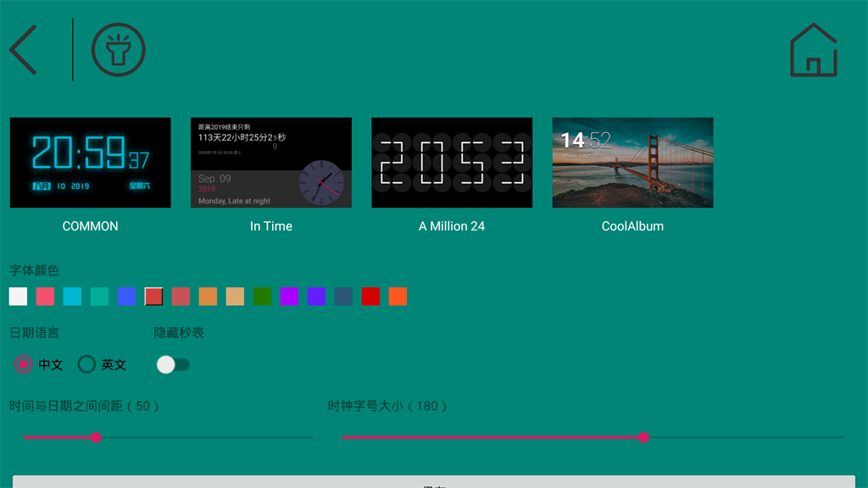Click the save button at the bottom
The width and height of the screenshot is (868, 488).
coord(434,482)
